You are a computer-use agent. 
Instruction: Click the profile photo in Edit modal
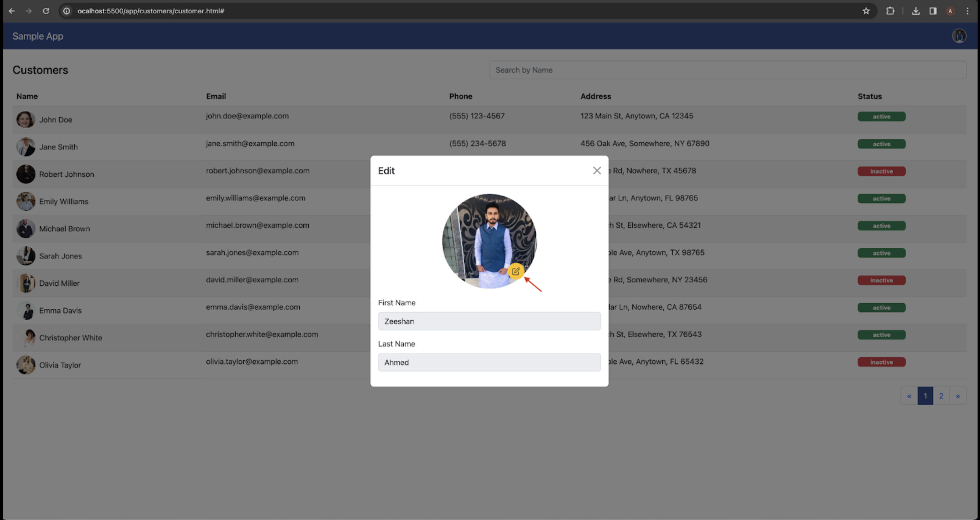[x=489, y=236]
